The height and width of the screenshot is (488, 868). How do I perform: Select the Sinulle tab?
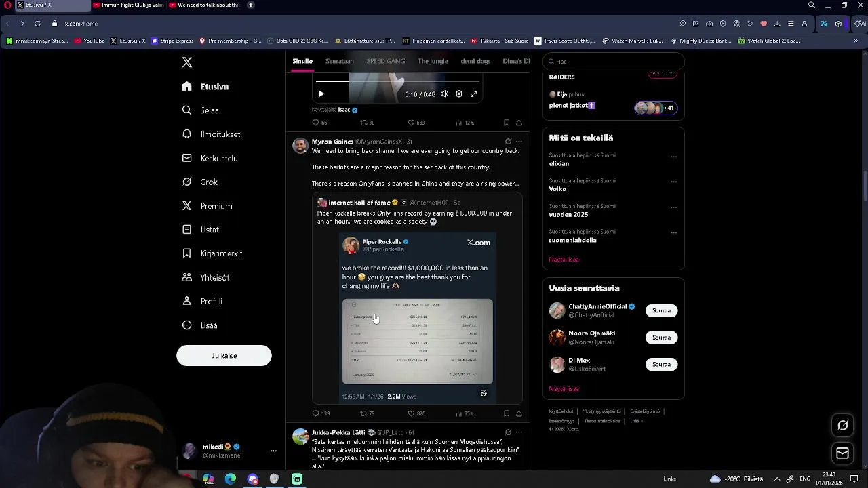302,61
